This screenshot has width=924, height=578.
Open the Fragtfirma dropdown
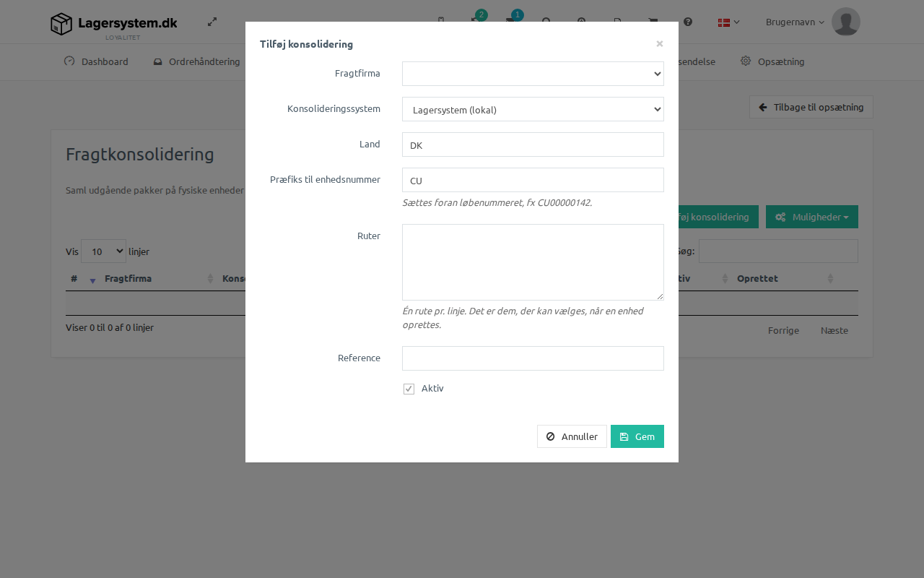533,74
